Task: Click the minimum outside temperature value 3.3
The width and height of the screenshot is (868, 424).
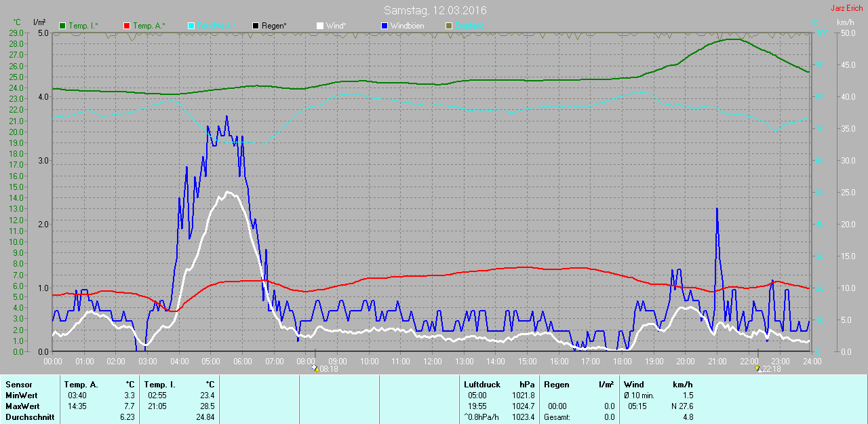Action: coord(130,395)
